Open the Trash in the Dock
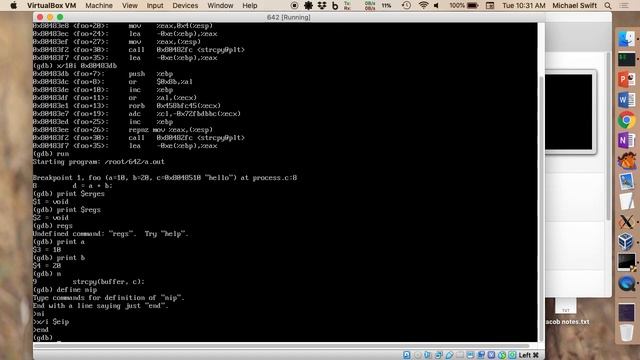This screenshot has height=360, width=640. pos(627,332)
